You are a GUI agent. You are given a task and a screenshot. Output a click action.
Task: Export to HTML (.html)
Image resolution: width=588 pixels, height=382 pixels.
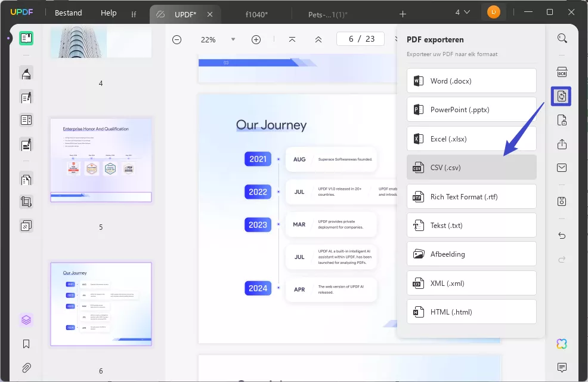471,312
